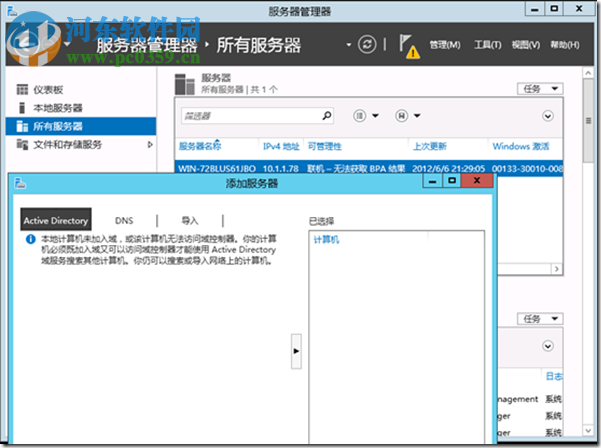Viewport: 601px width, 448px height.
Task: Click the 本地服务器 server icon
Action: tap(22, 108)
